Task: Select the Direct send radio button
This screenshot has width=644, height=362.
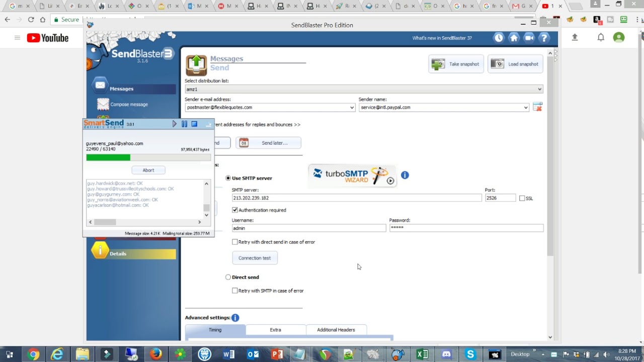Action: click(228, 277)
